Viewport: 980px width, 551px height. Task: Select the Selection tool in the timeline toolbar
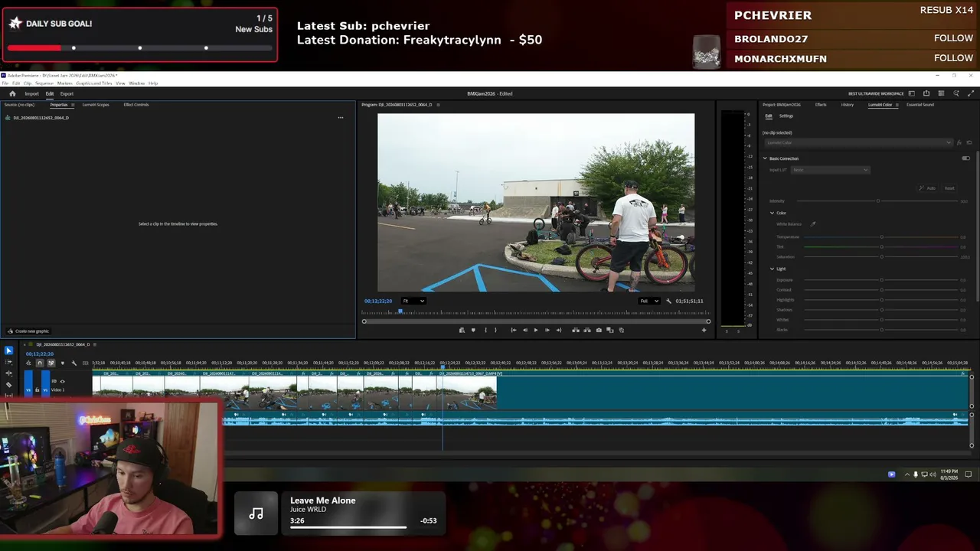pyautogui.click(x=8, y=350)
